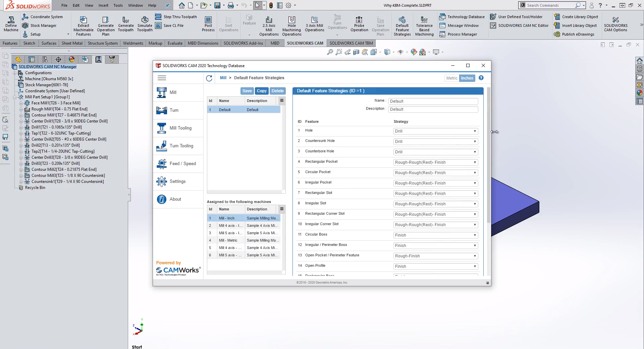The image size is (644, 349).
Task: Select Mill - Metric machine row
Action: 244,241
